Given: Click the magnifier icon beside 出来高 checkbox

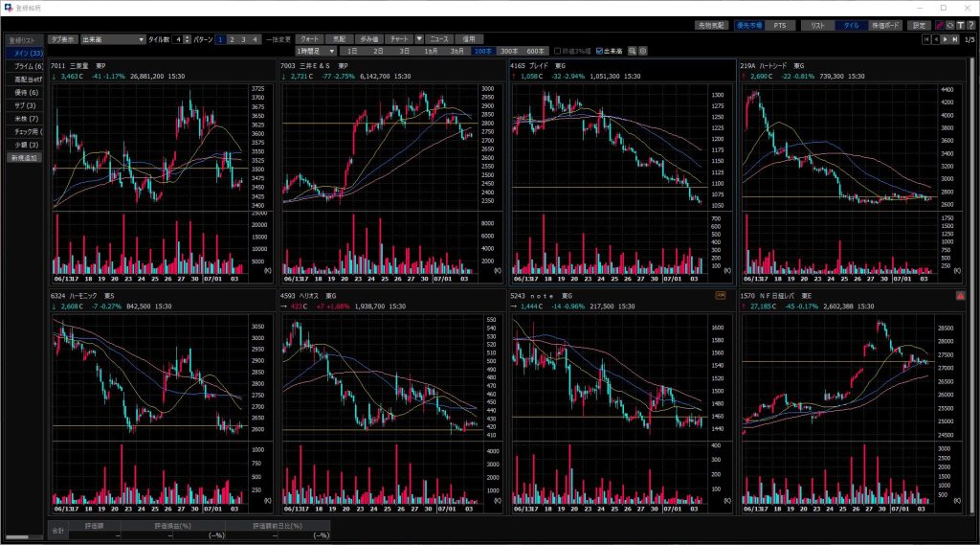Looking at the screenshot, I should click(632, 51).
